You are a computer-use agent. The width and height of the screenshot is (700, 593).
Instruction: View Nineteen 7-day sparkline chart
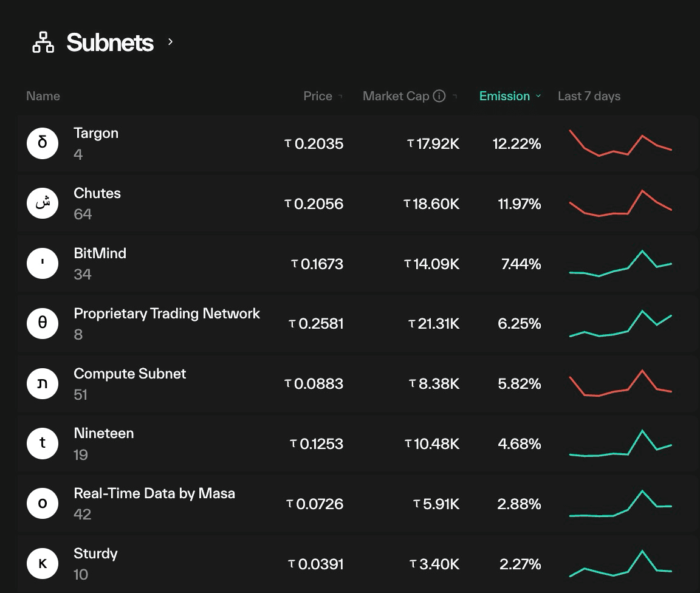coord(620,443)
